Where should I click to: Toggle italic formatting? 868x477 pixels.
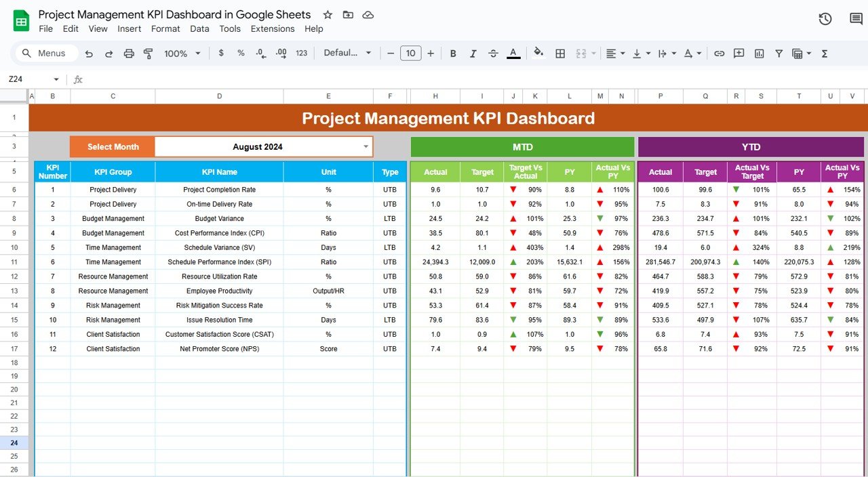coord(473,54)
